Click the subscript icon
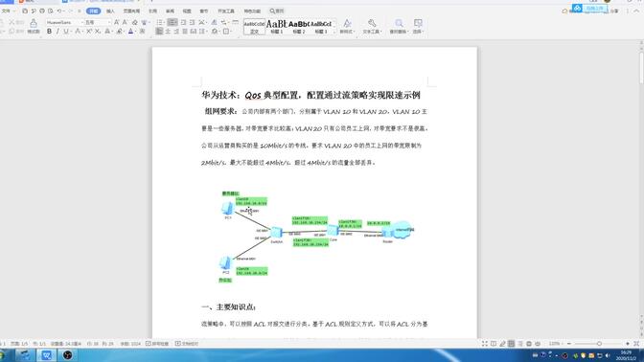Screen dimensions: 644x362 [98, 32]
